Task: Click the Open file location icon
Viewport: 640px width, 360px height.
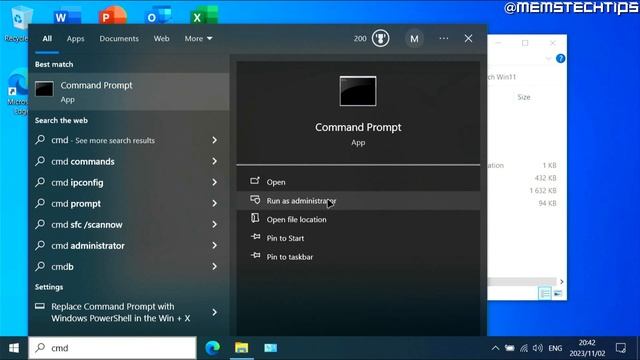Action: click(255, 218)
